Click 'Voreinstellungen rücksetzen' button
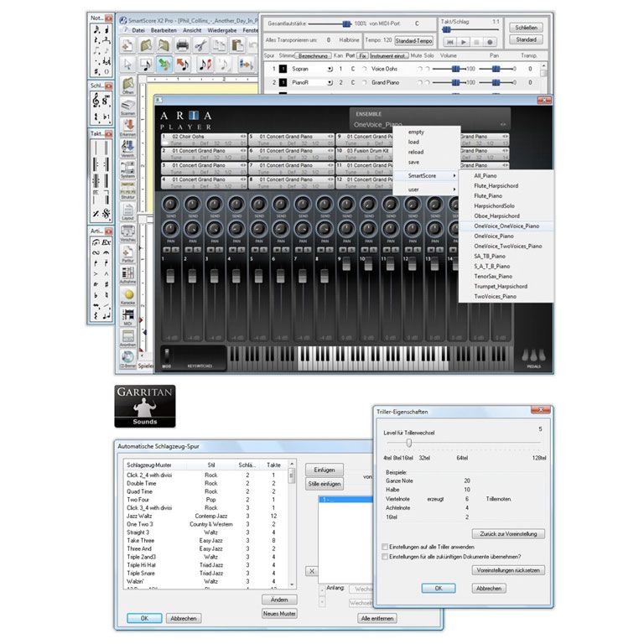This screenshot has width=644, height=644. point(508,570)
